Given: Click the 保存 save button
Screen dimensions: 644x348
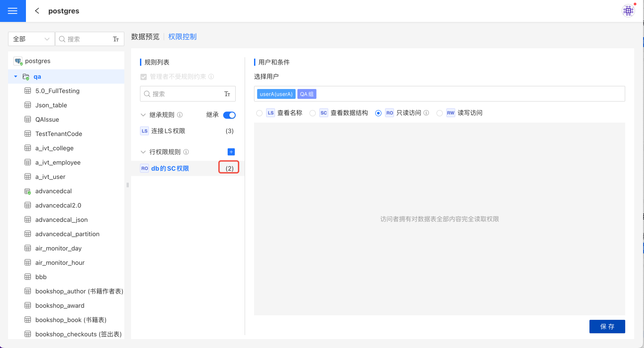Looking at the screenshot, I should 607,327.
